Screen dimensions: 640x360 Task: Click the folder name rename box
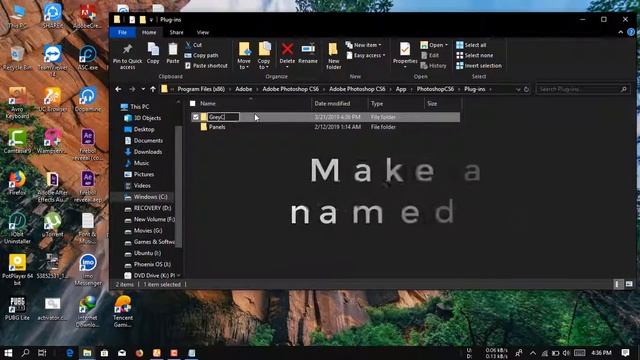223,117
